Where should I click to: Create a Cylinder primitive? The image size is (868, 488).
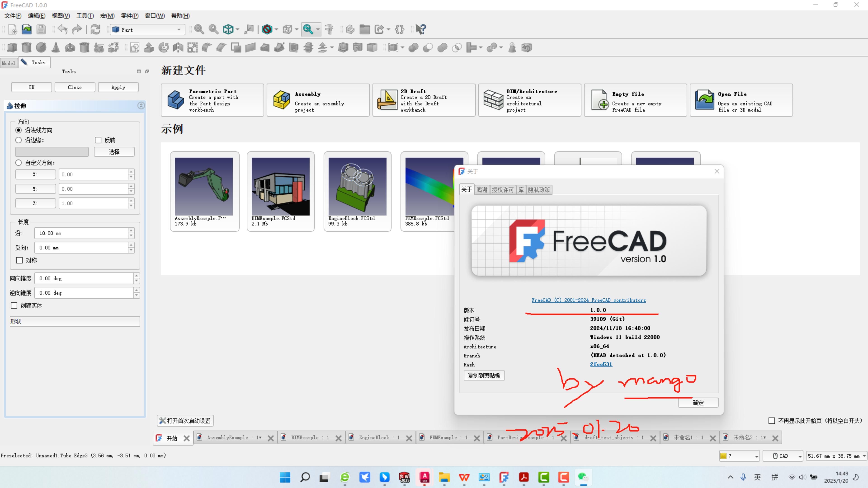pos(26,47)
